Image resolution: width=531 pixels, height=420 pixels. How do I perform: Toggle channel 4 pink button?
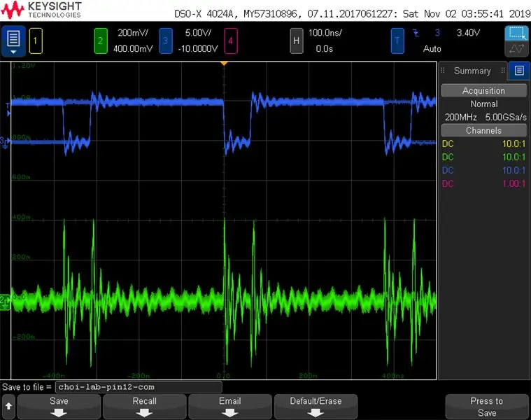coord(231,41)
